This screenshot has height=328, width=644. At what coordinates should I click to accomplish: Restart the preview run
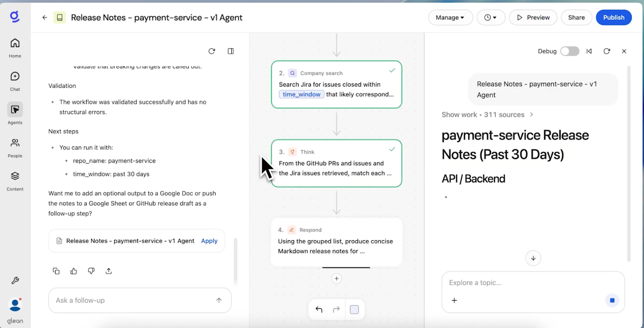tap(607, 51)
